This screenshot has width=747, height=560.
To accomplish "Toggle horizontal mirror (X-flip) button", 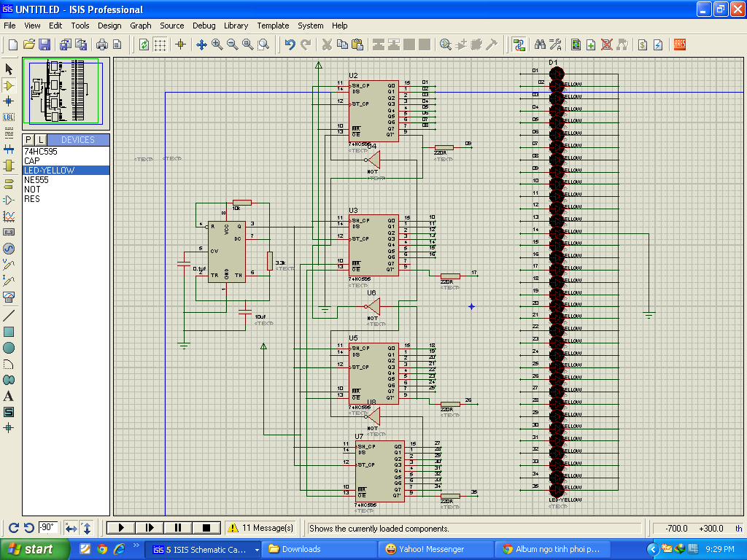I will [71, 528].
